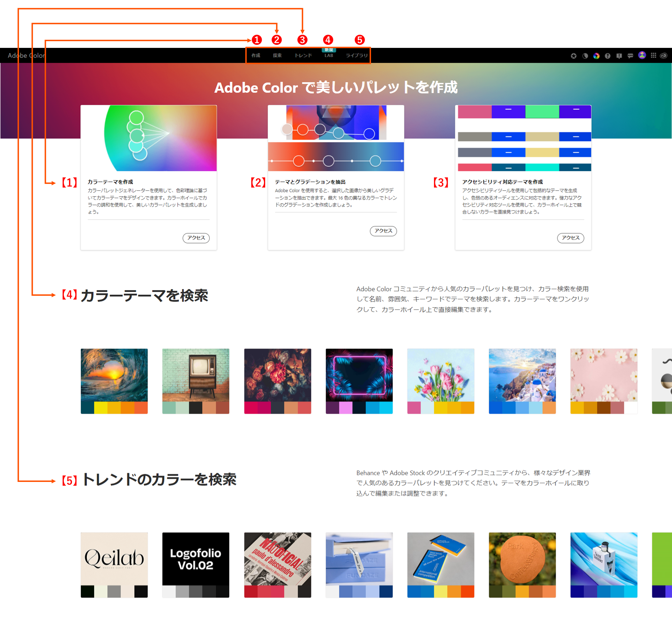Image resolution: width=672 pixels, height=618 pixels.
Task: Click the Adobe Color logo
Action: pos(26,55)
